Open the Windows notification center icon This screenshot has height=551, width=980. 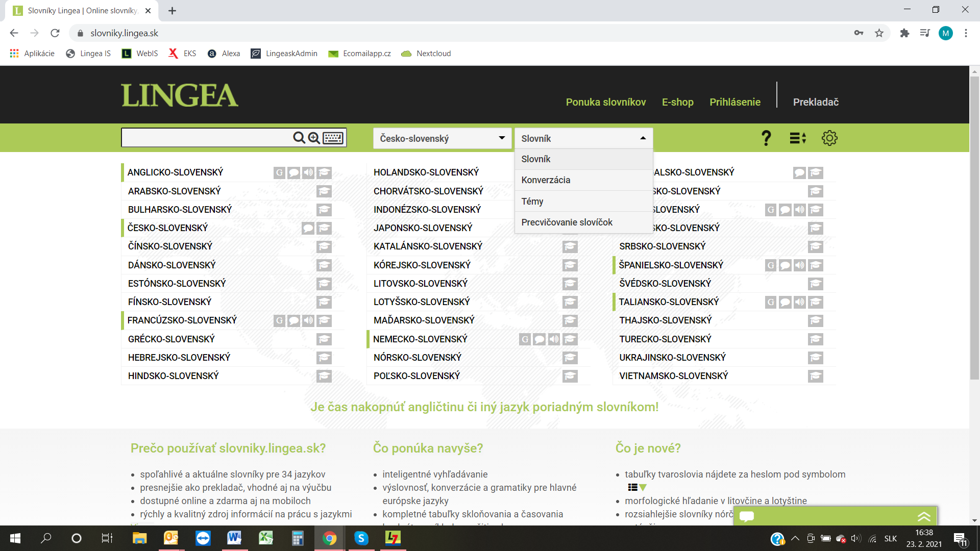(x=960, y=538)
